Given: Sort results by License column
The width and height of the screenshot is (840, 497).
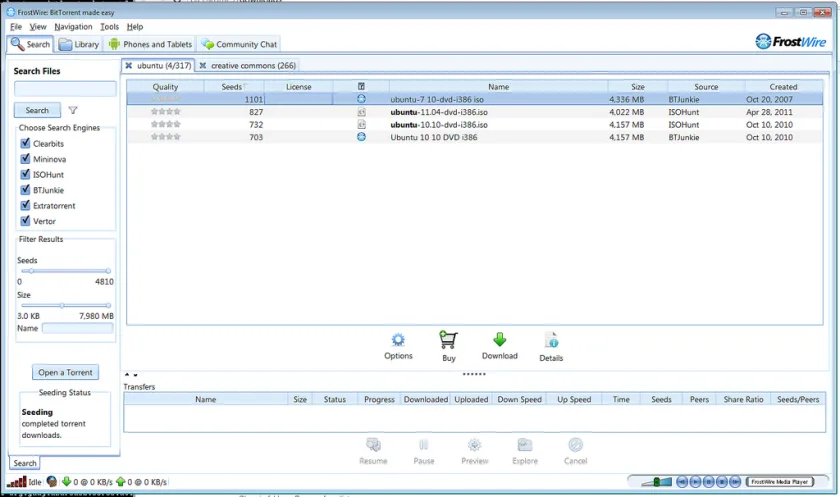Looking at the screenshot, I should point(298,86).
